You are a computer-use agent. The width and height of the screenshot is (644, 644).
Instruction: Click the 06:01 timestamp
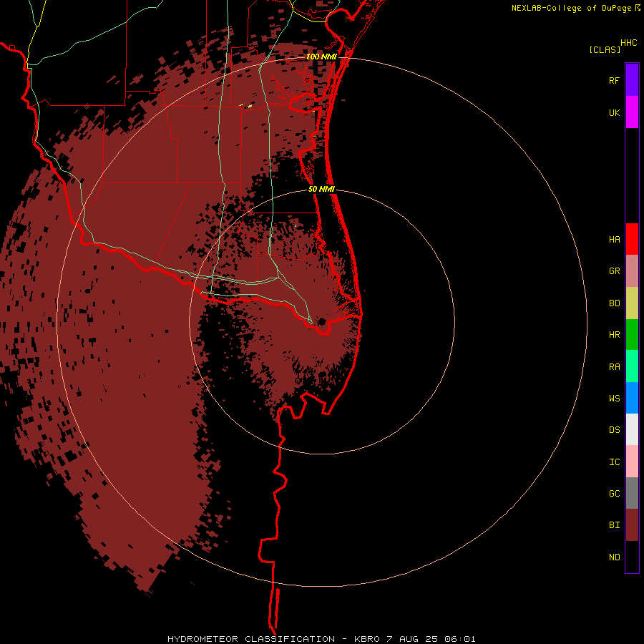[460, 639]
